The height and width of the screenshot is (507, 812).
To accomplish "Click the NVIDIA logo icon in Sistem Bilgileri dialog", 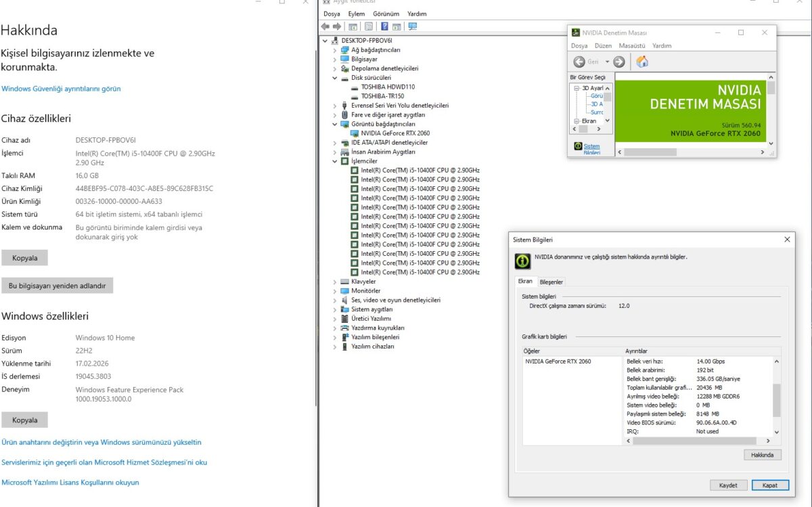I will point(522,261).
